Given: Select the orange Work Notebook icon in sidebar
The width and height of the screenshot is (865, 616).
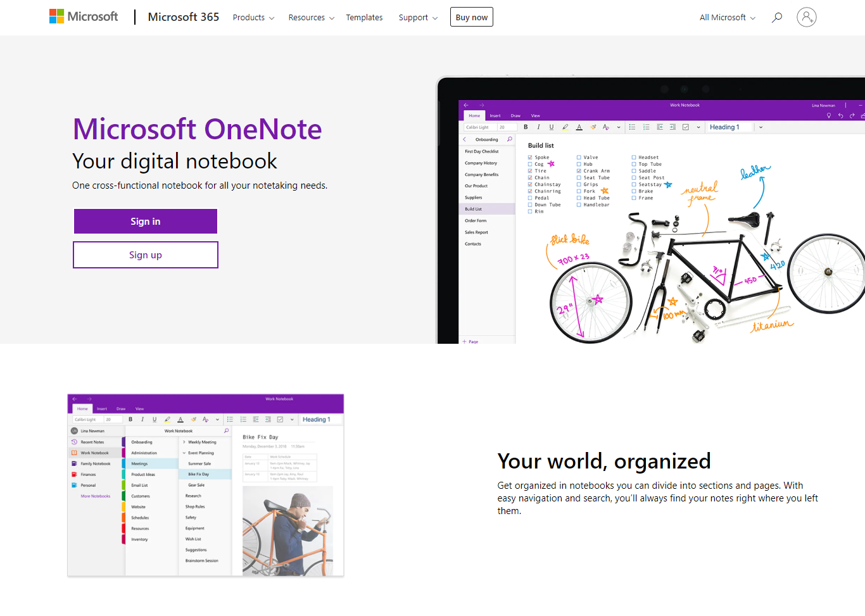Looking at the screenshot, I should [74, 453].
